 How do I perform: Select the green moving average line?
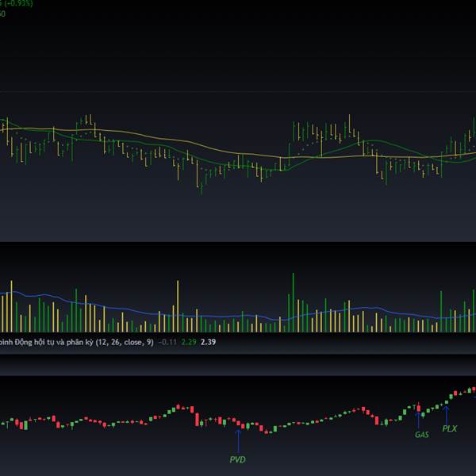point(333,147)
